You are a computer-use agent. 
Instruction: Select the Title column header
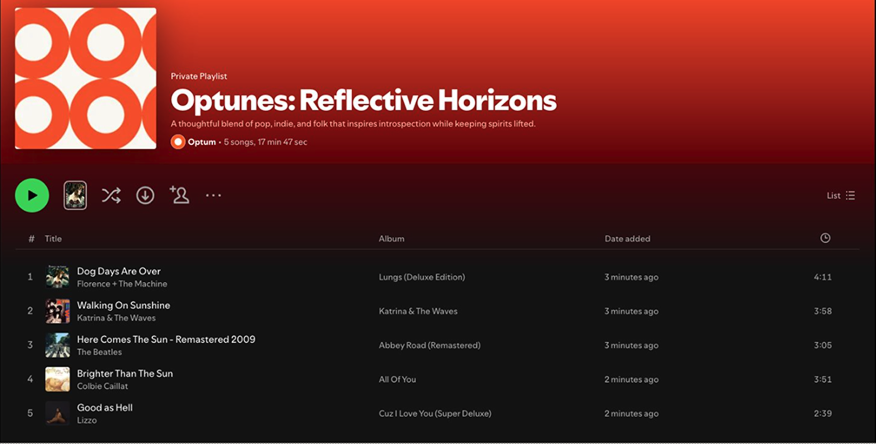pyautogui.click(x=53, y=238)
